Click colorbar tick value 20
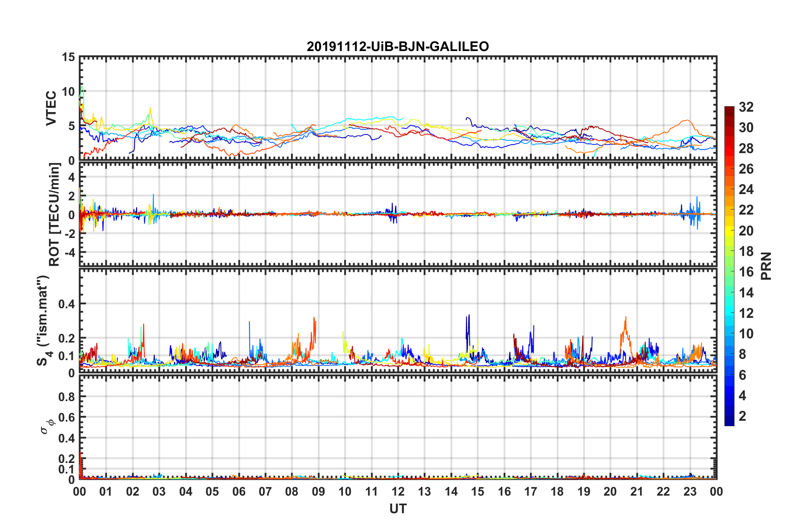 pos(746,231)
